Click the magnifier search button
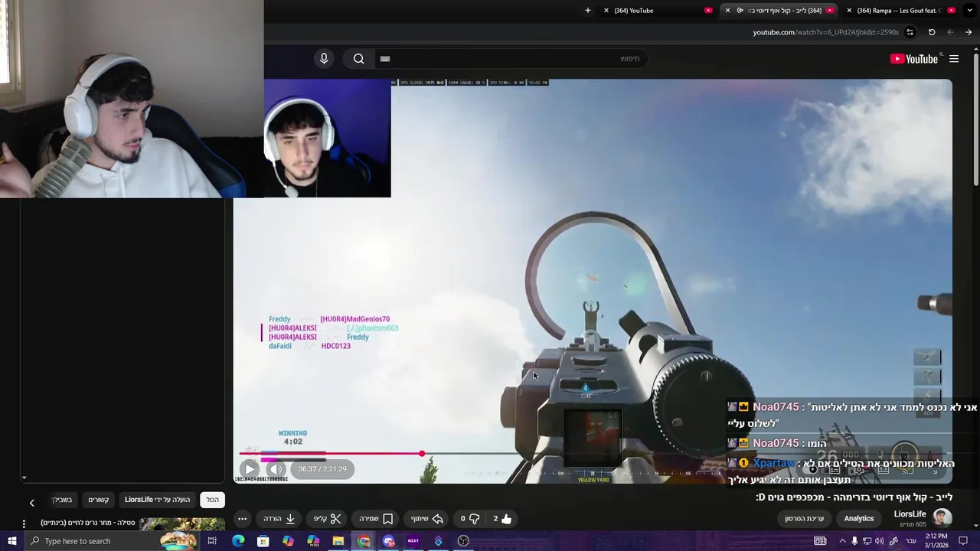This screenshot has width=980, height=551. [x=358, y=59]
